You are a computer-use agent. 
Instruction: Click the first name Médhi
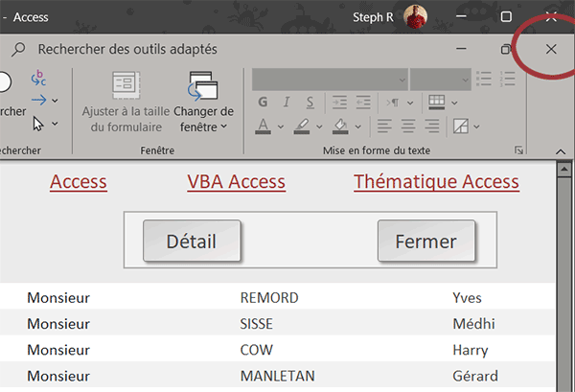pos(473,324)
